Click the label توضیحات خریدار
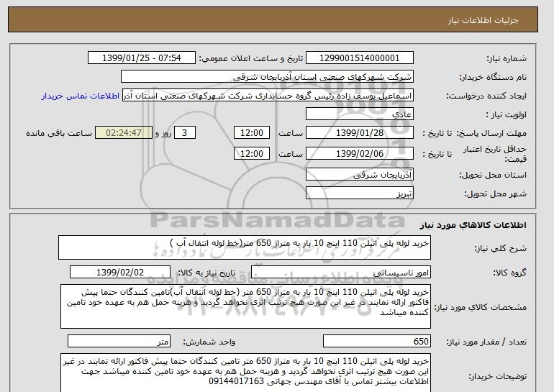The image size is (554, 392). click(497, 377)
